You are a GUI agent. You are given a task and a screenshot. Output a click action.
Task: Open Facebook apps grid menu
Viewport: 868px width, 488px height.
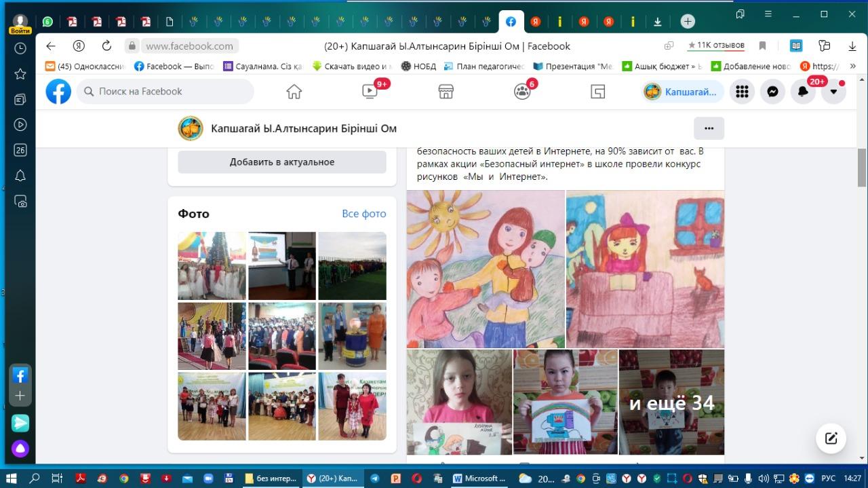[x=742, y=92]
